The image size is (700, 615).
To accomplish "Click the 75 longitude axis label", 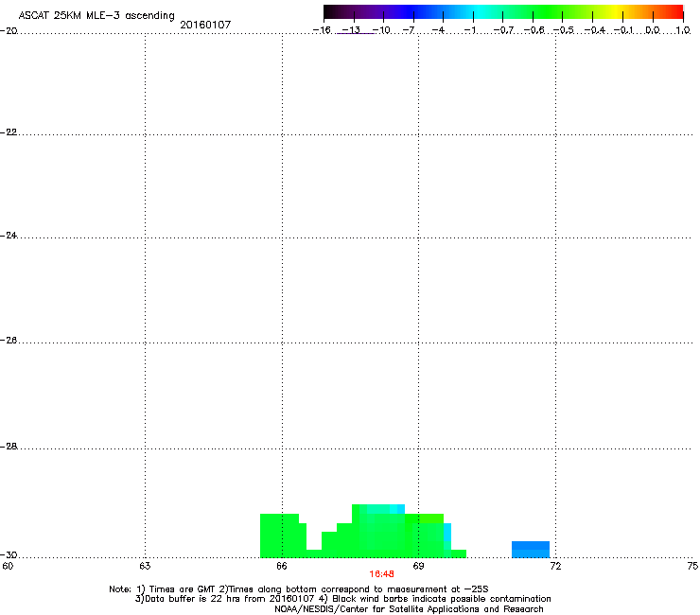I will pyautogui.click(x=692, y=566).
